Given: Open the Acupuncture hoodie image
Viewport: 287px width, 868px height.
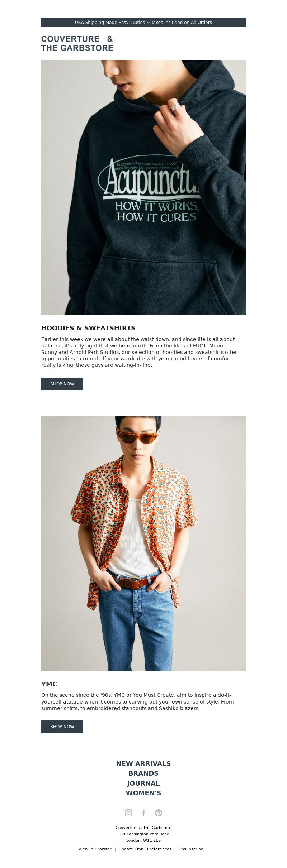Looking at the screenshot, I should [143, 187].
